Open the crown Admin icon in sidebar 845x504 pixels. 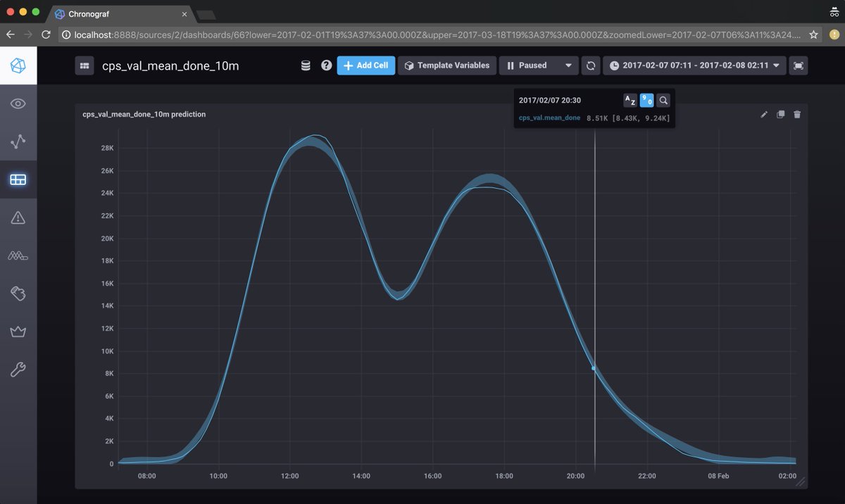tap(18, 332)
